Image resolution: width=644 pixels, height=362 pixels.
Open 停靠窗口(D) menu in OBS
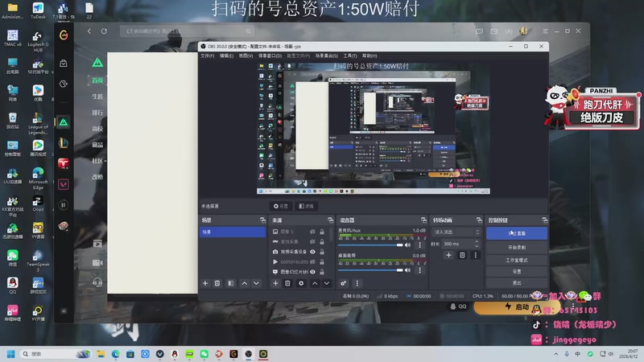pyautogui.click(x=270, y=56)
